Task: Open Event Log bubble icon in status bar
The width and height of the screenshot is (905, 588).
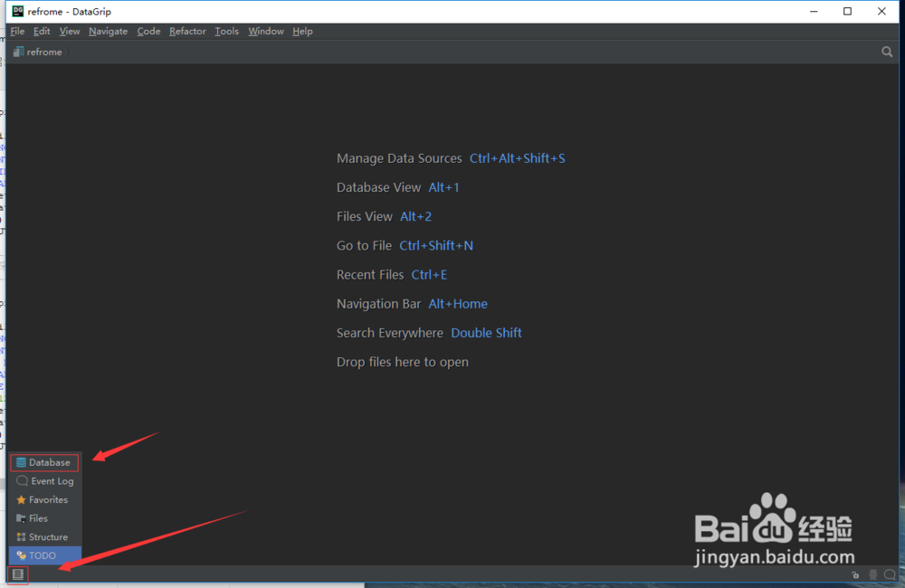Action: (x=890, y=574)
